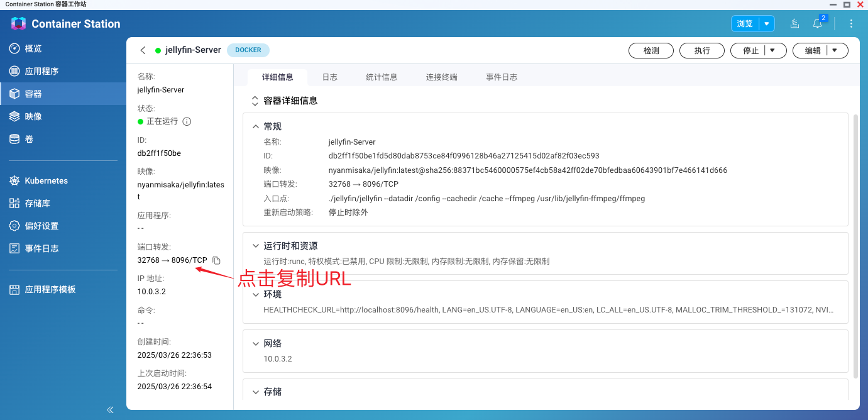Click the 停止 stop button

pos(750,51)
